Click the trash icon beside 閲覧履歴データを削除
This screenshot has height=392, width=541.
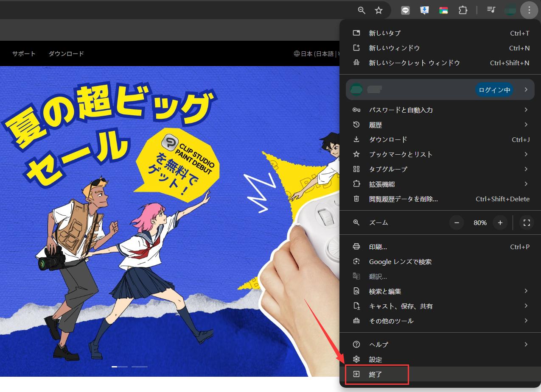356,199
